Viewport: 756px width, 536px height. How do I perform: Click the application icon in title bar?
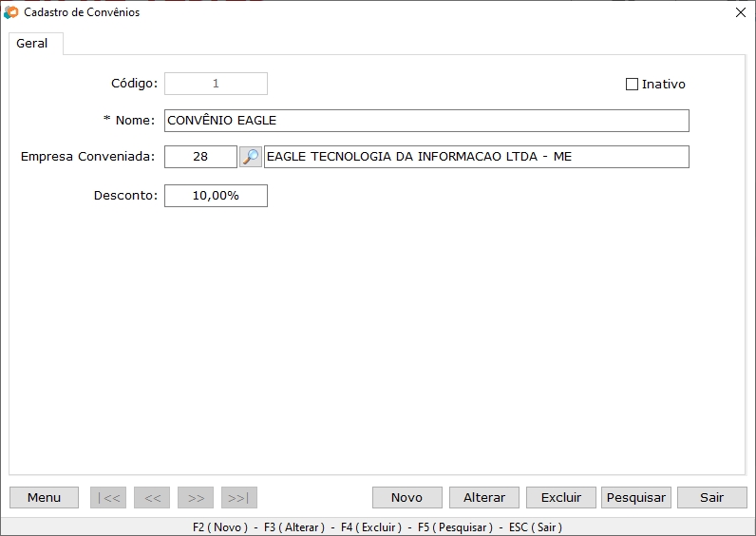click(x=11, y=12)
